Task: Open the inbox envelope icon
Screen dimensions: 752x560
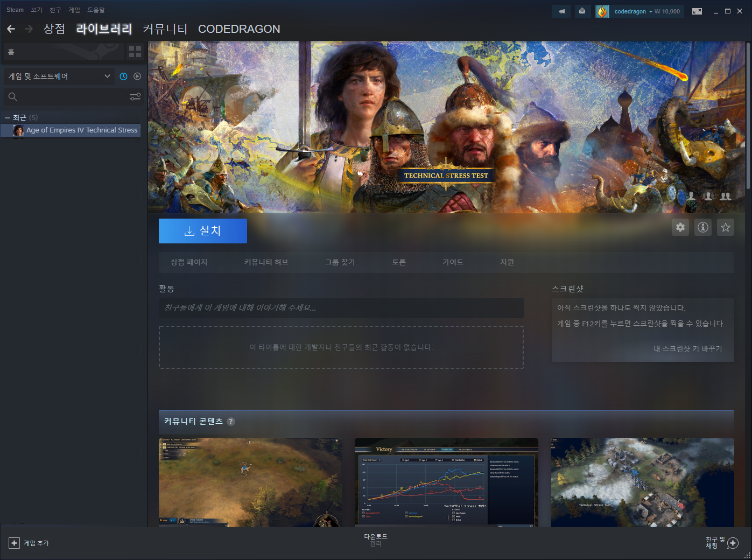Action: click(582, 11)
